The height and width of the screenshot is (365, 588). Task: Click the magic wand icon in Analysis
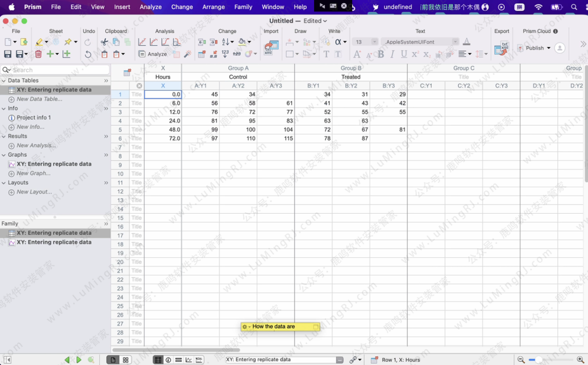[187, 54]
